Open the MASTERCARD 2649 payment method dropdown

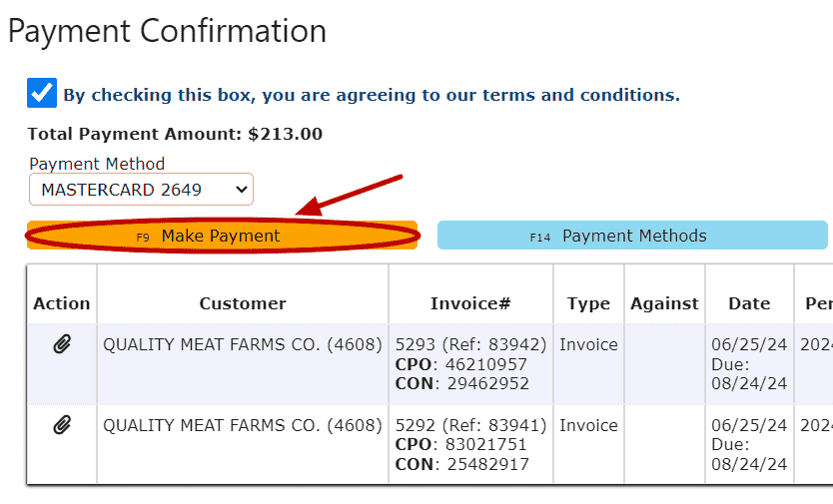pyautogui.click(x=141, y=190)
